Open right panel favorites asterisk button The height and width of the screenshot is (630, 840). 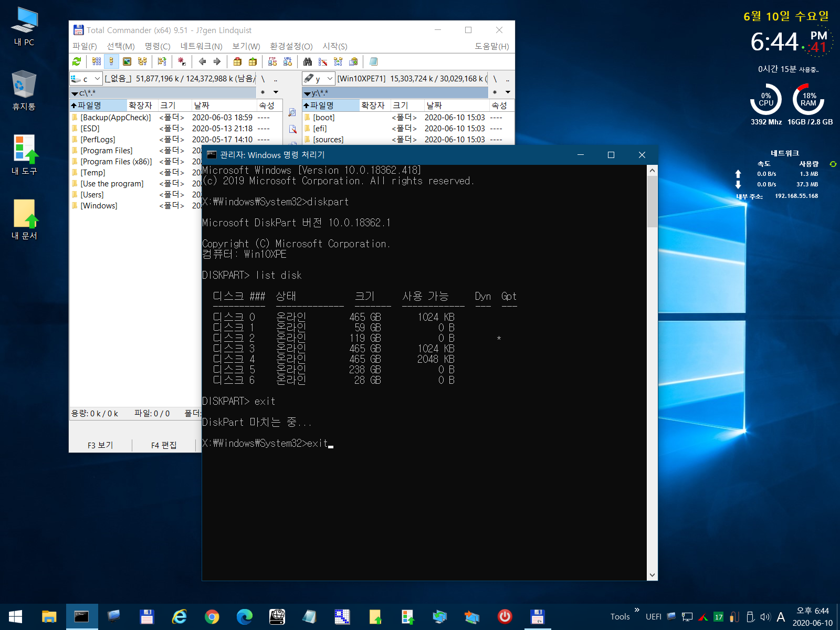coord(495,92)
